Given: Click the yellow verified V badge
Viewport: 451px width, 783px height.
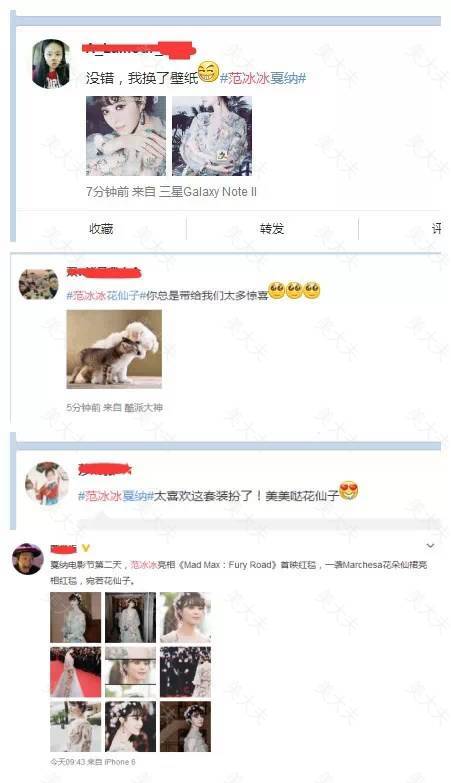Looking at the screenshot, I should [x=85, y=548].
